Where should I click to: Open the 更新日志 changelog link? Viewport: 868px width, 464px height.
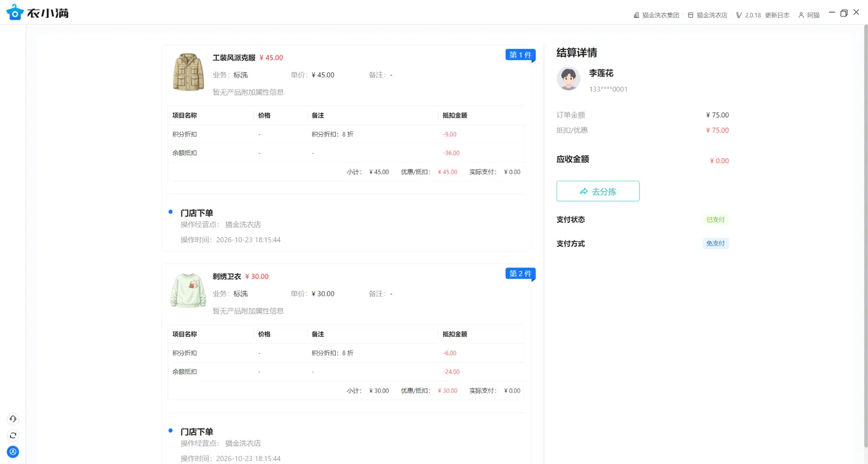[x=777, y=15]
